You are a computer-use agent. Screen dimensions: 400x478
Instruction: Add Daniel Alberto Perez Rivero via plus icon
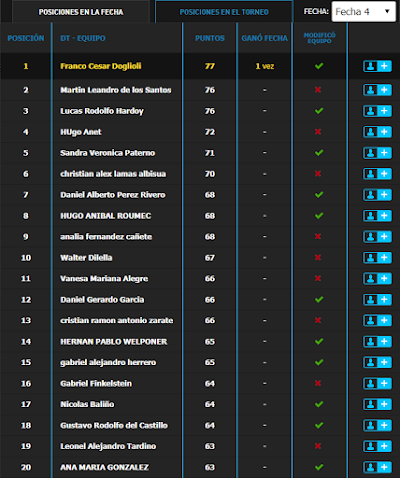click(x=377, y=195)
